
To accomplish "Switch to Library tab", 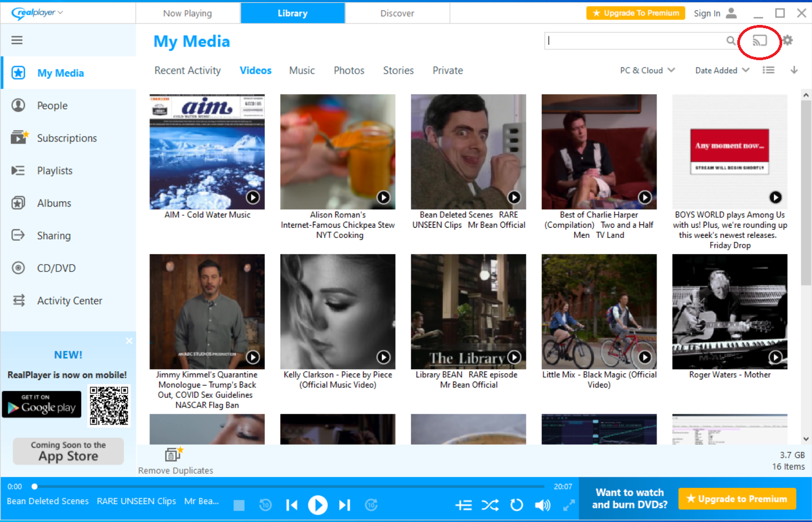I will 293,13.
